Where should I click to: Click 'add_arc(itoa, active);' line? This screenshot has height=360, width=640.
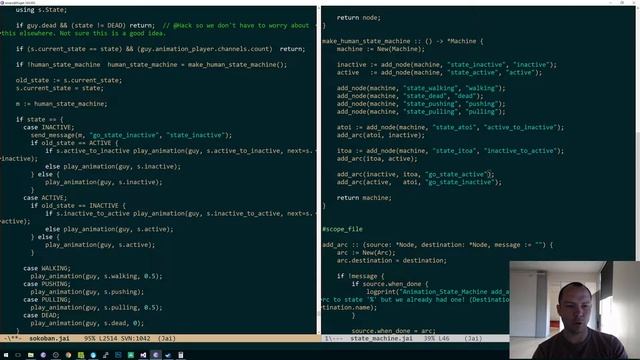point(377,159)
